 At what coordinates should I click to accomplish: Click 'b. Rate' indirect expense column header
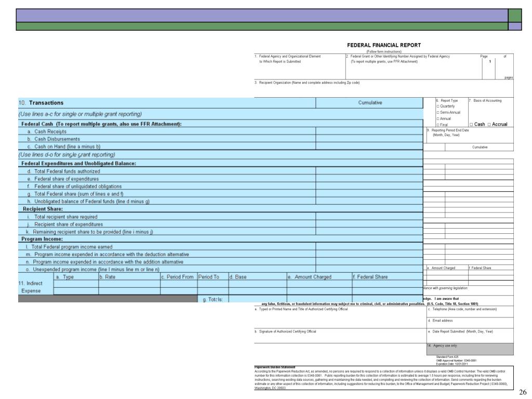[108, 277]
